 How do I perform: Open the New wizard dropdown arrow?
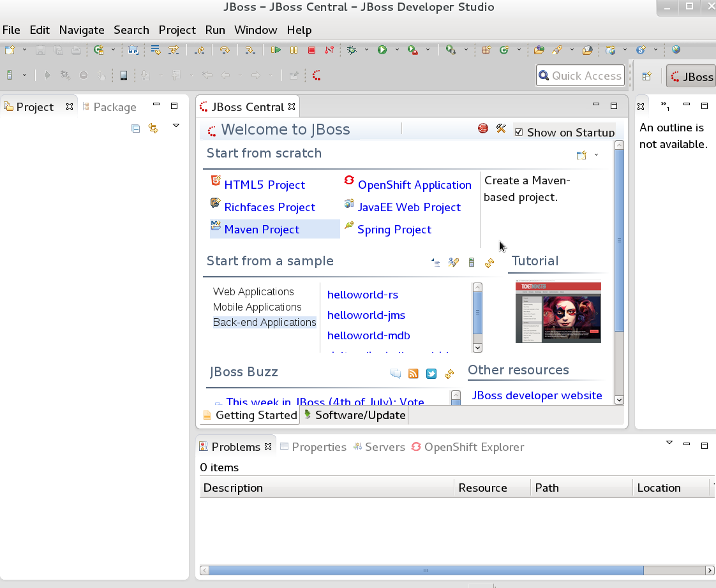point(24,50)
